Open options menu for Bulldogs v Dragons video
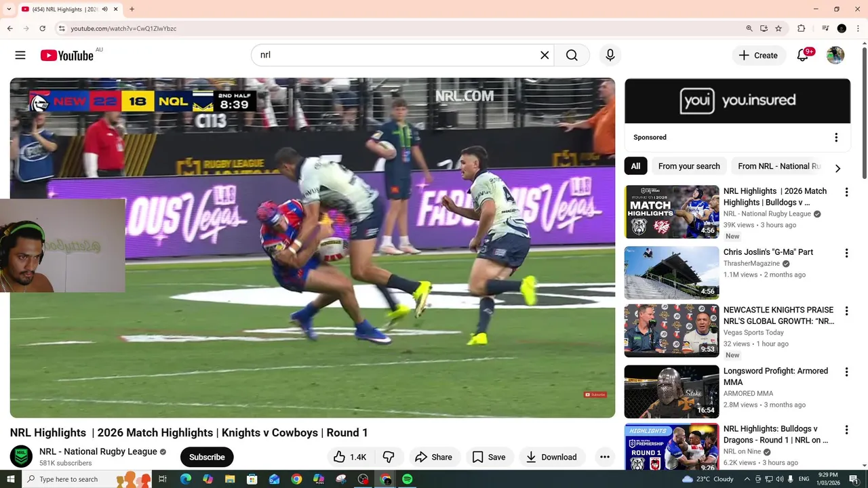868x488 pixels. tap(846, 192)
